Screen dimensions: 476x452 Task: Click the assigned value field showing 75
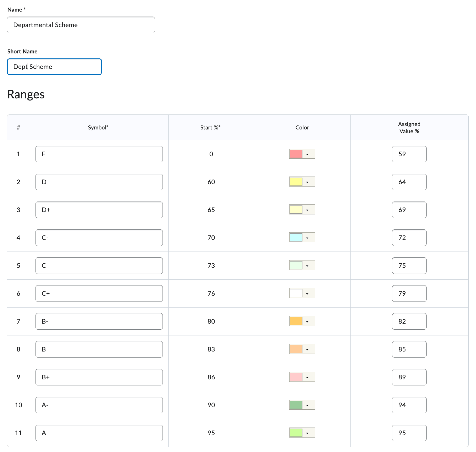coord(409,266)
